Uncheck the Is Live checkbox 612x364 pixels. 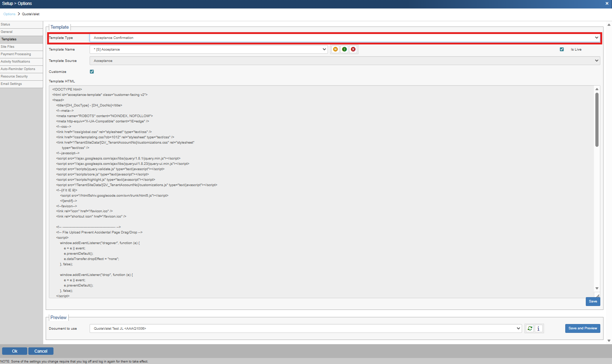(562, 50)
